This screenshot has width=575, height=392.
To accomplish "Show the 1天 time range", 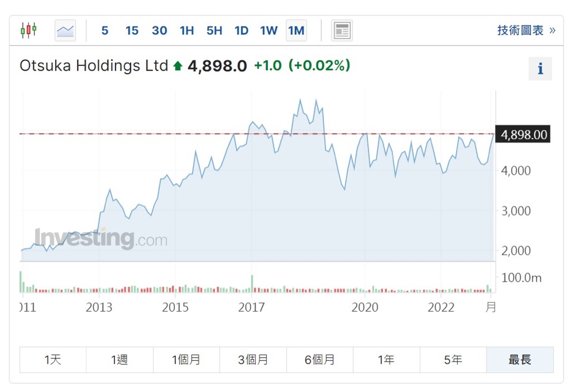I will pyautogui.click(x=53, y=360).
